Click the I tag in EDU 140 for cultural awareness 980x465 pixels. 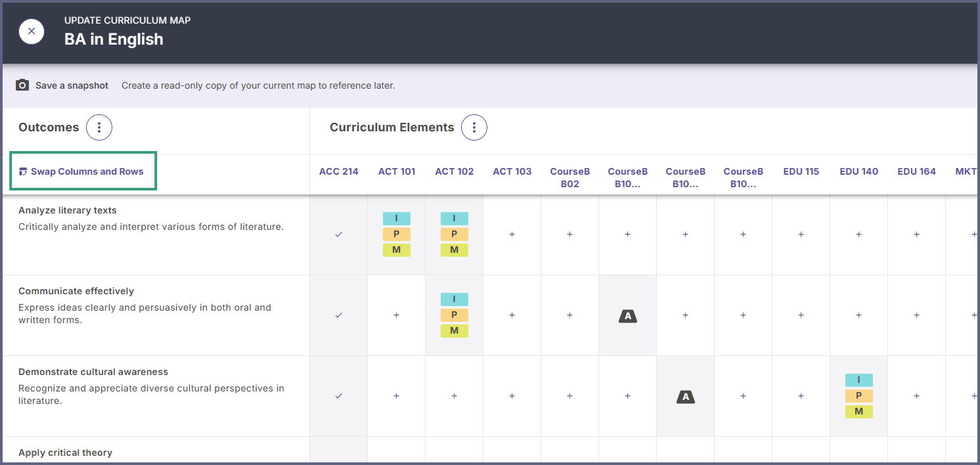click(x=859, y=380)
